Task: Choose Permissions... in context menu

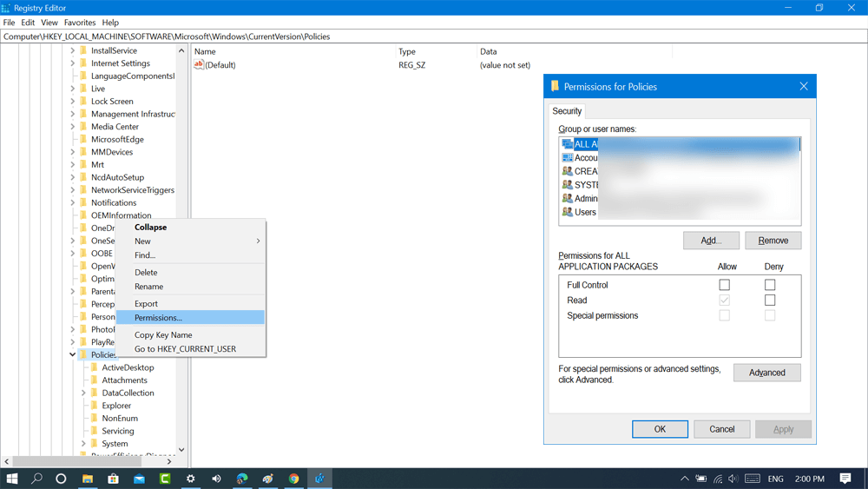Action: 191,317
